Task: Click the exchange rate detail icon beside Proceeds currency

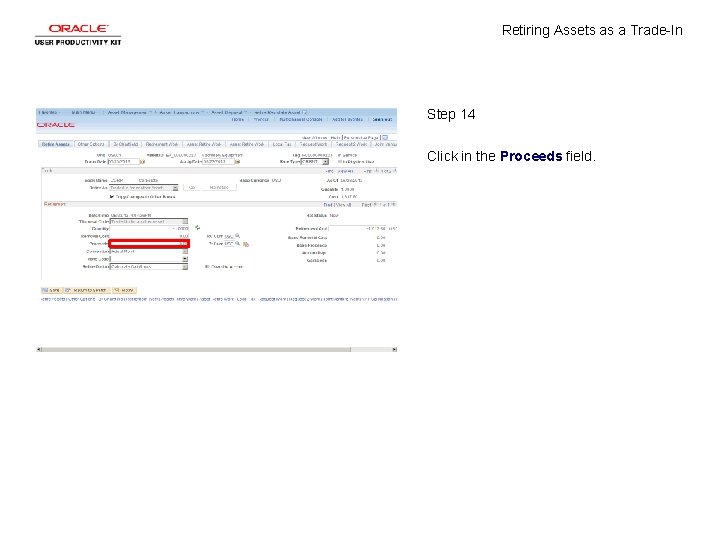Action: point(246,244)
